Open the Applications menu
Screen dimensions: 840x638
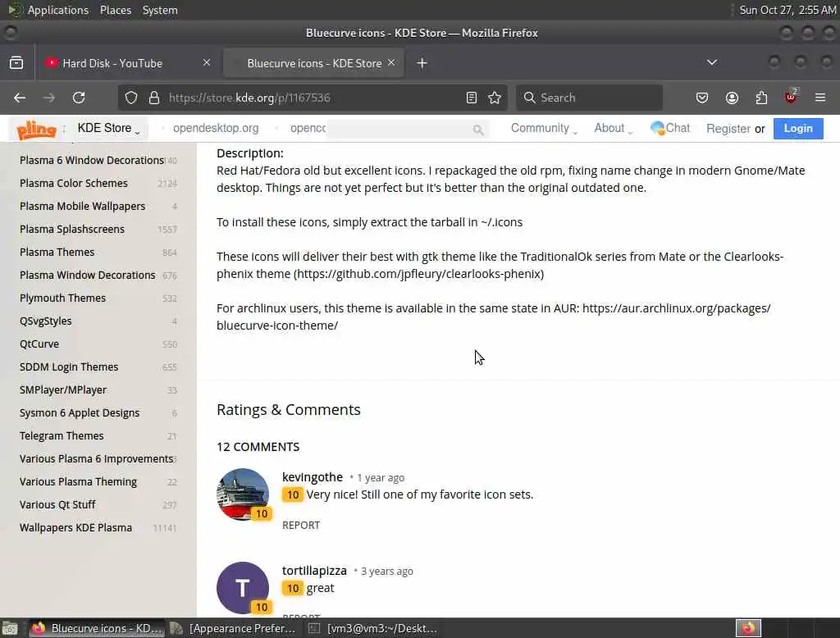tap(58, 10)
